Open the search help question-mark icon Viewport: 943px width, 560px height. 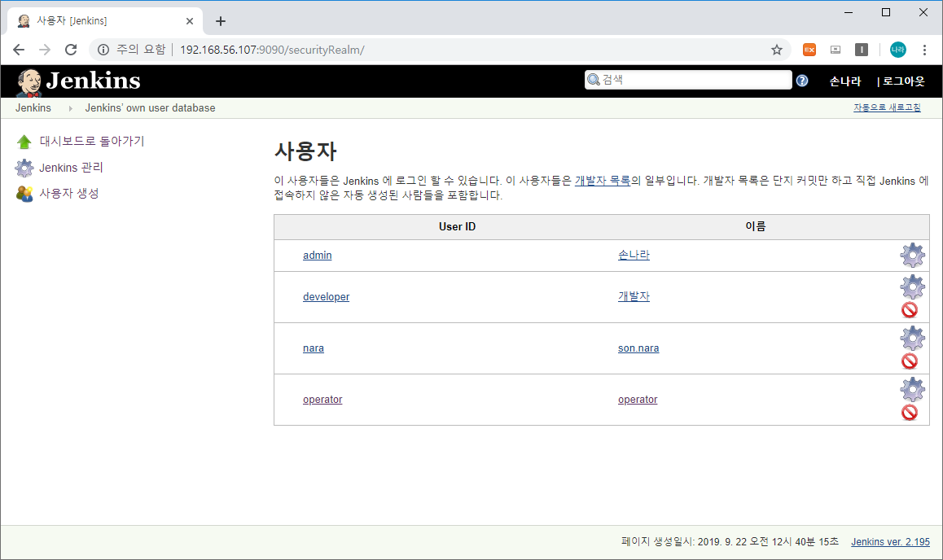pyautogui.click(x=802, y=81)
